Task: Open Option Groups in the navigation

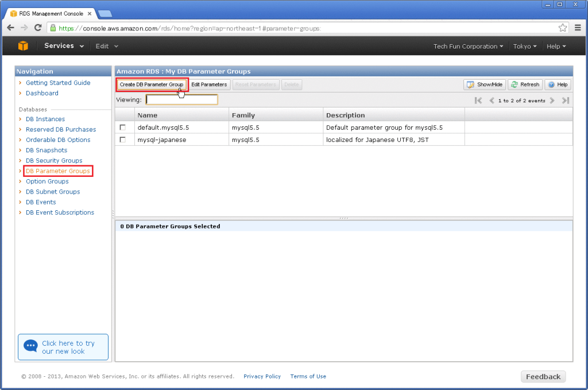Action: [x=47, y=181]
